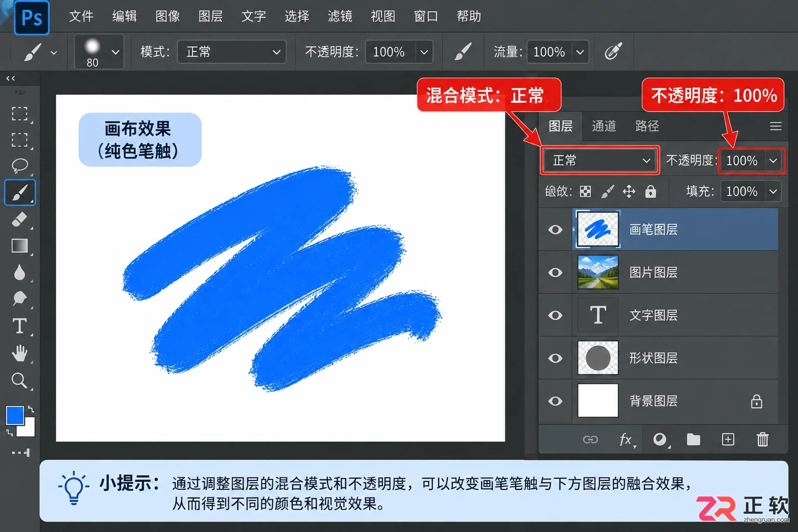The height and width of the screenshot is (532, 798).
Task: Select the 图片图层 landscape thumbnail
Action: tap(598, 272)
